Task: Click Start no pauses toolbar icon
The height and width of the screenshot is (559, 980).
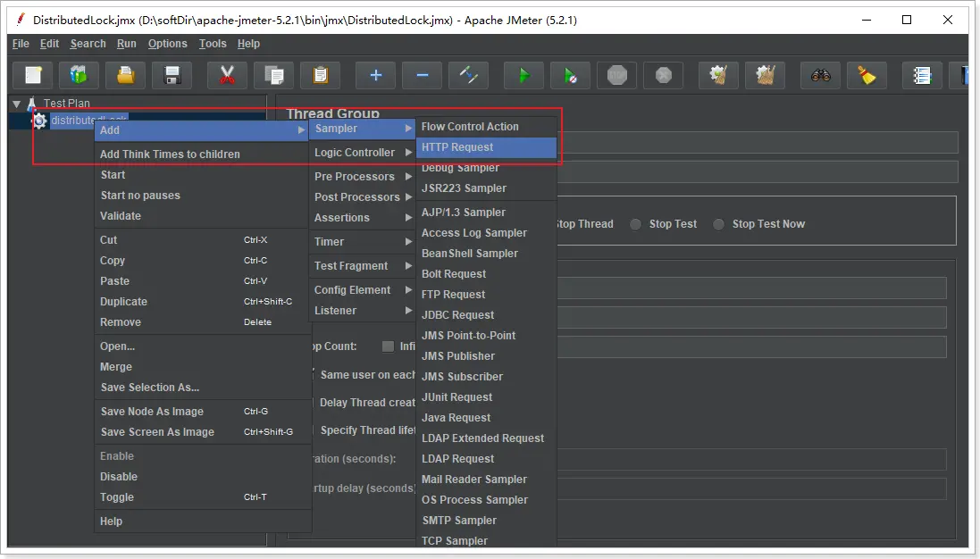Action: point(570,76)
